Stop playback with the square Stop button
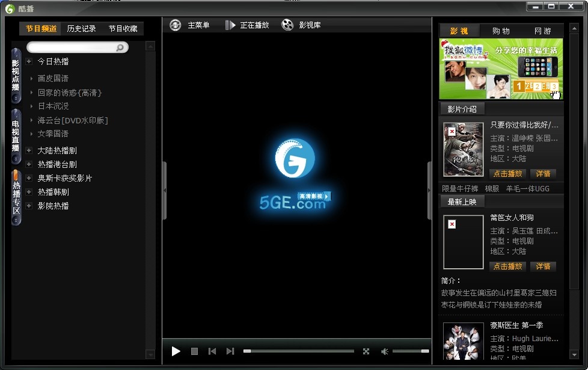The width and height of the screenshot is (588, 370). [x=194, y=351]
